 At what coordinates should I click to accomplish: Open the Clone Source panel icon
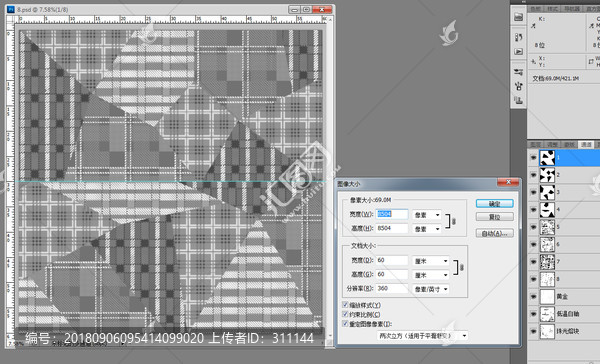518,86
